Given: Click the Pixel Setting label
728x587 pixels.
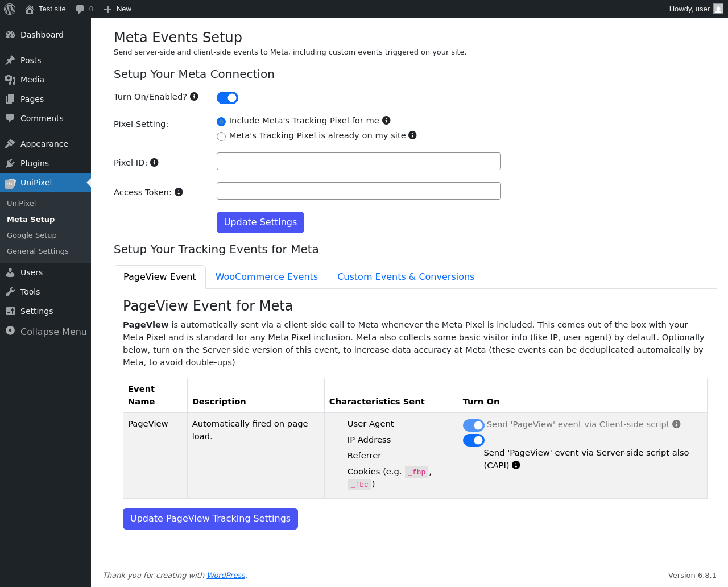Looking at the screenshot, I should point(141,124).
